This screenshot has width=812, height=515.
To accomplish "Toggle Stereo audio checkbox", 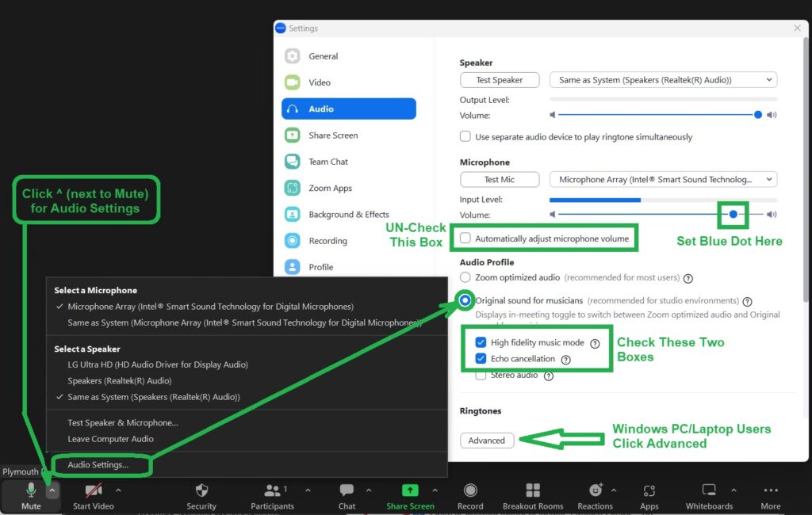I will (481, 375).
